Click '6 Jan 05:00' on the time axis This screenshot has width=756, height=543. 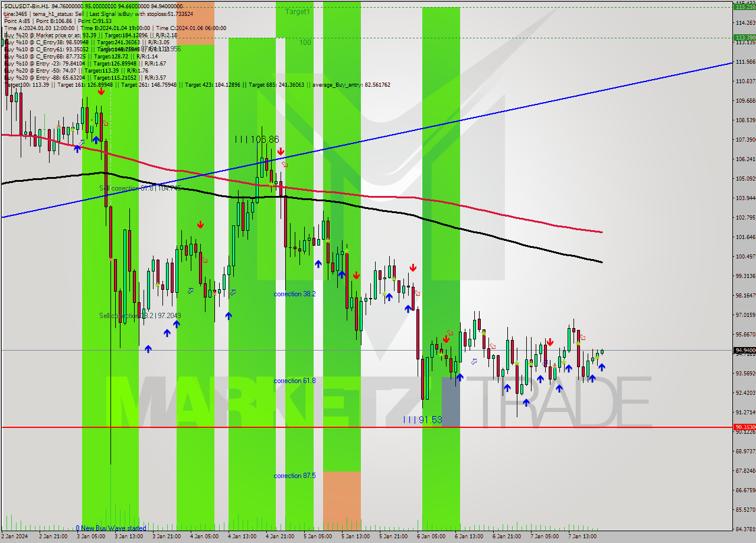[431, 537]
